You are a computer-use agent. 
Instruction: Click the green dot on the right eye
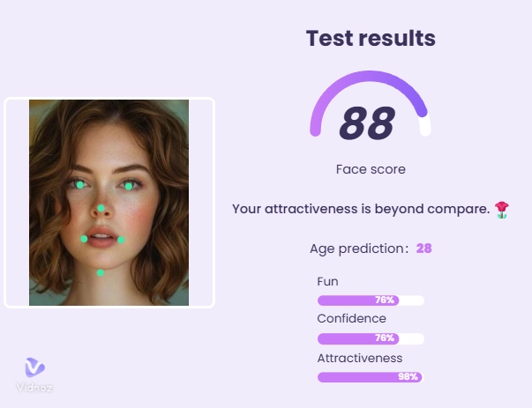coord(129,186)
